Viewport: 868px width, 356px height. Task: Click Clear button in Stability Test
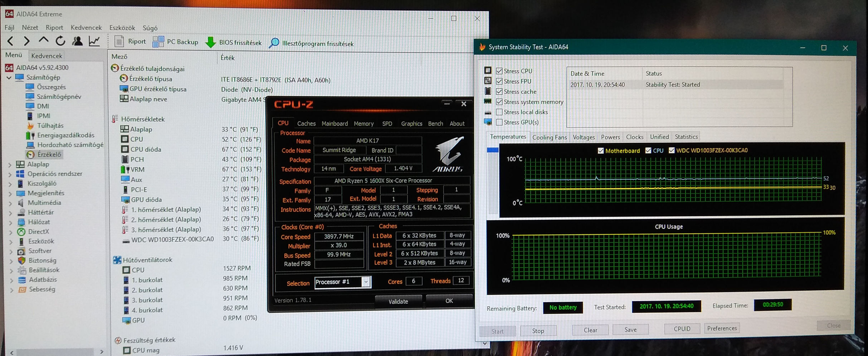point(590,330)
